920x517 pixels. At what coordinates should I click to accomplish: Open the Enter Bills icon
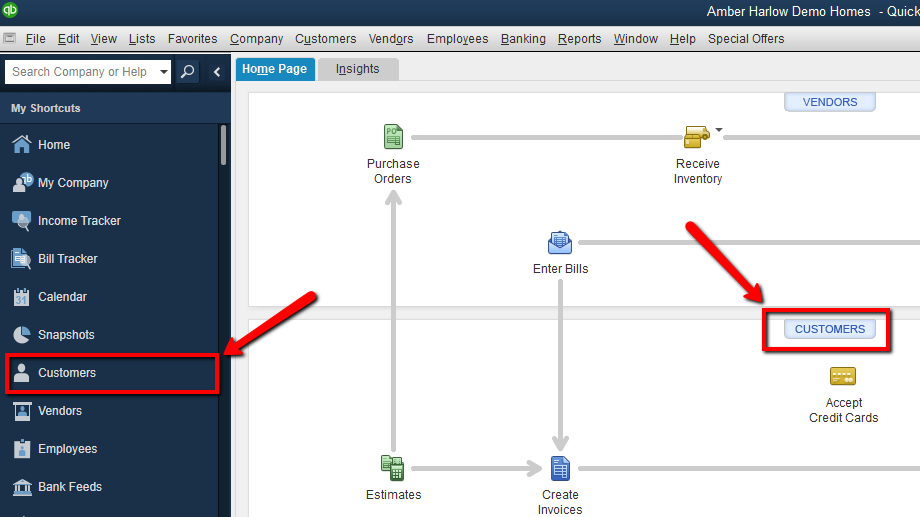pos(560,242)
